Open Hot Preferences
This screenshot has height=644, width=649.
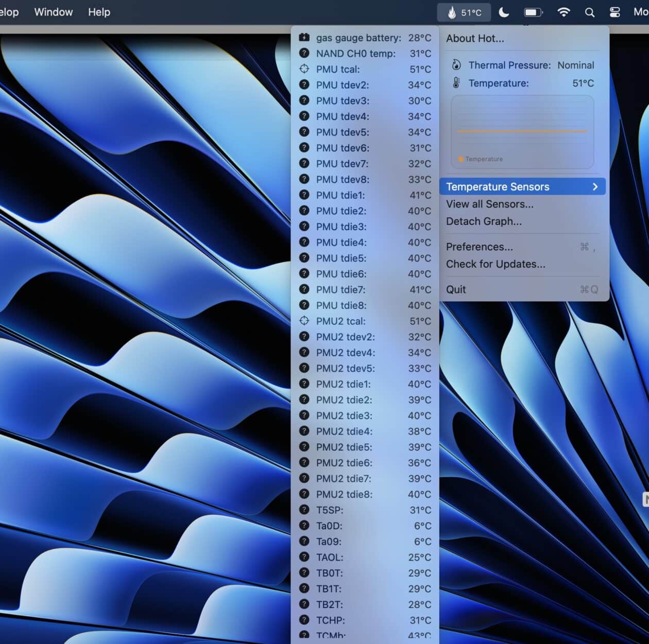(x=480, y=247)
